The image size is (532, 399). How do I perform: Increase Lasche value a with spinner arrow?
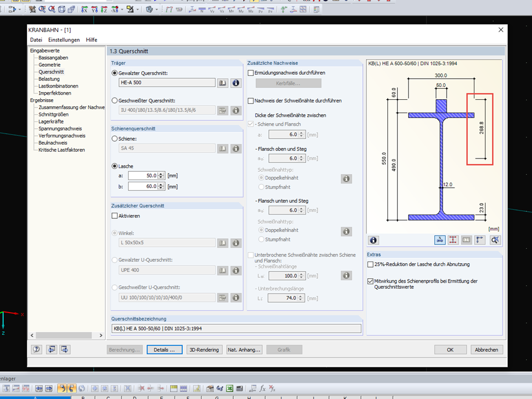(x=161, y=173)
